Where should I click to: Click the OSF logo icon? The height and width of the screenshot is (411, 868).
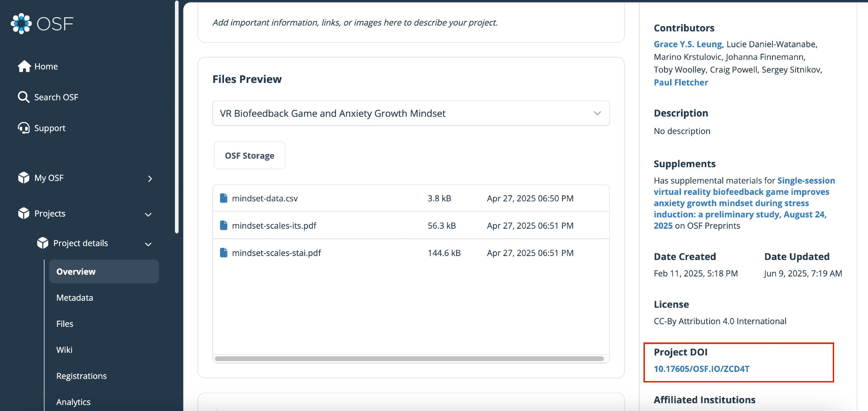pyautogui.click(x=21, y=23)
